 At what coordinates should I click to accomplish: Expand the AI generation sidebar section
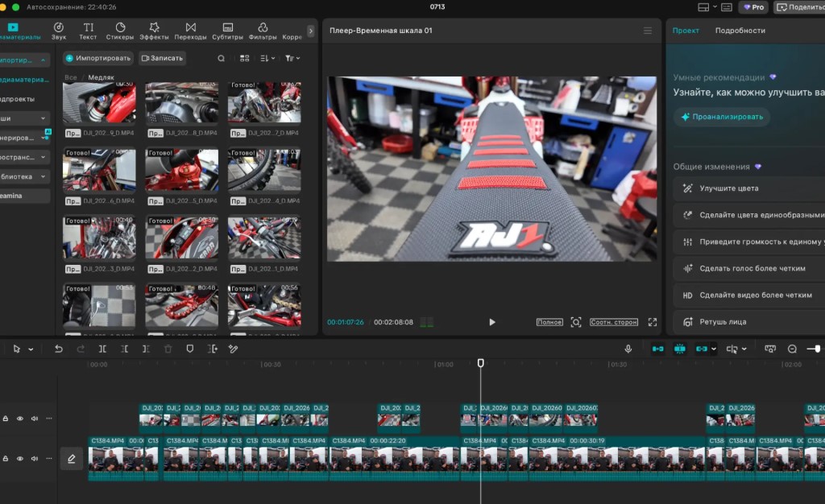(23, 138)
